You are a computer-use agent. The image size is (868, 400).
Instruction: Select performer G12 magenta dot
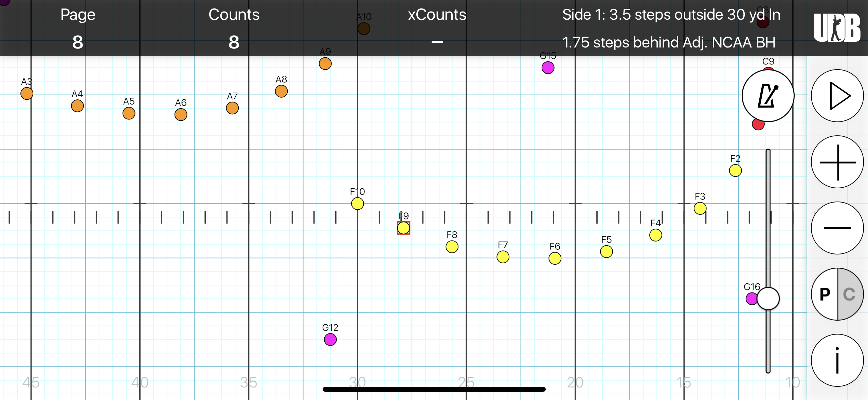330,339
